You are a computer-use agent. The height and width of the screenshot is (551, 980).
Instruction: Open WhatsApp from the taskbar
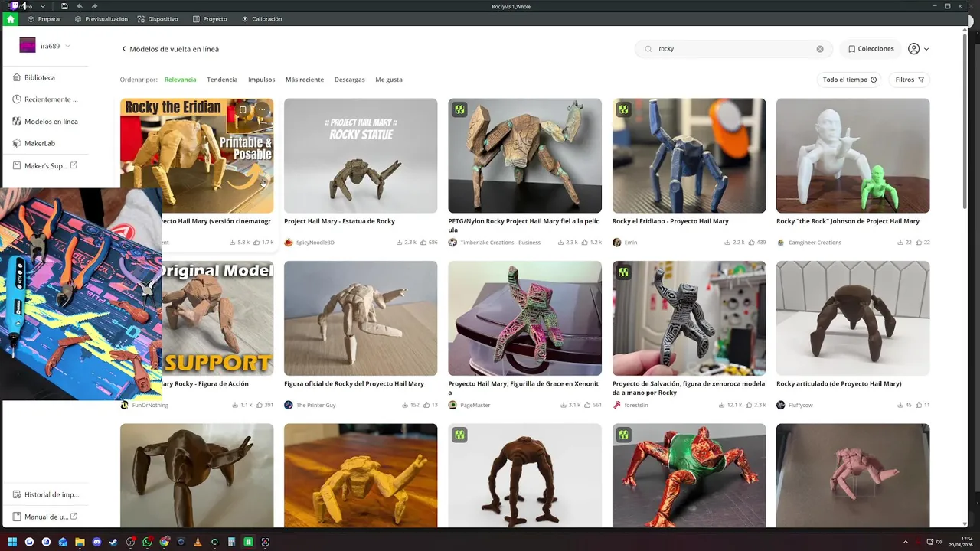click(x=147, y=542)
